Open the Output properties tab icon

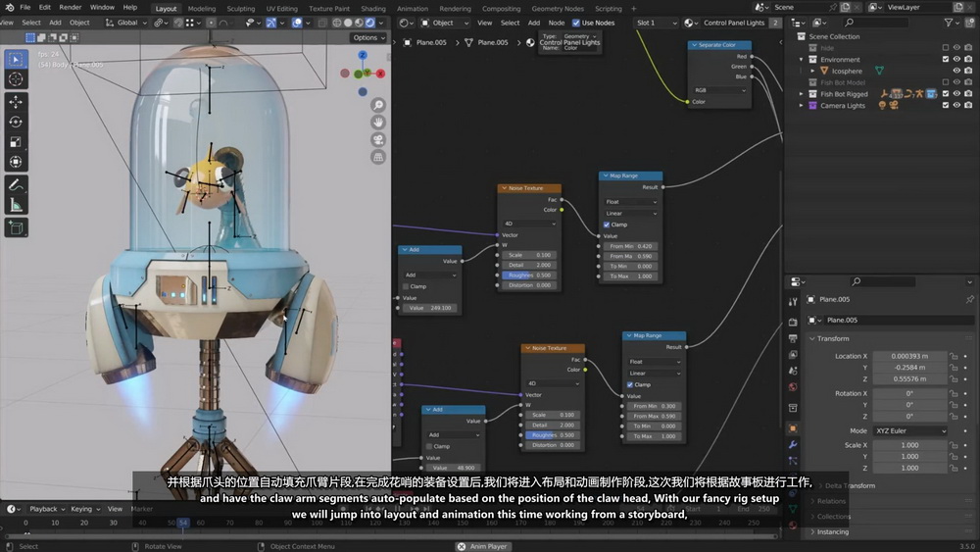pos(793,338)
